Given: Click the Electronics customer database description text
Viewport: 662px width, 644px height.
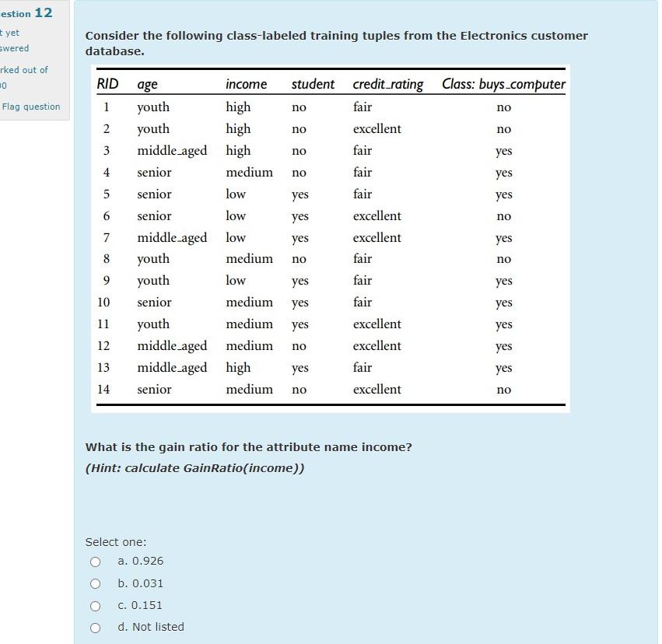Looking at the screenshot, I should [336, 43].
